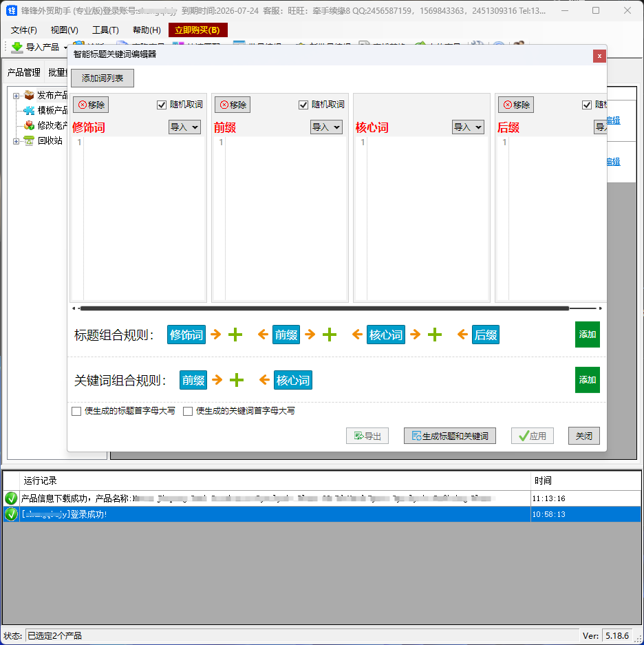Open the 导入 dropdown for 修饰词
Viewport: 644px width, 645px height.
click(184, 127)
